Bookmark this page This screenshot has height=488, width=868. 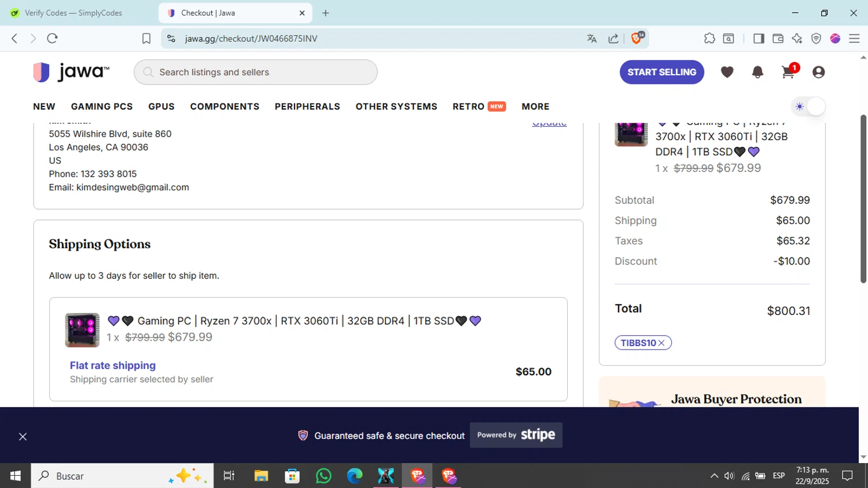pos(146,38)
